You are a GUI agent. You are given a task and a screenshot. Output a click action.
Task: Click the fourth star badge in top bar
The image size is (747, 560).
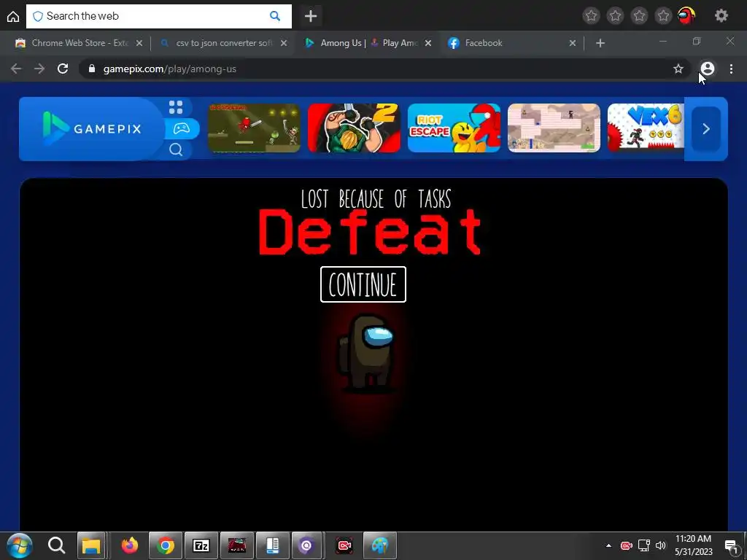point(662,16)
